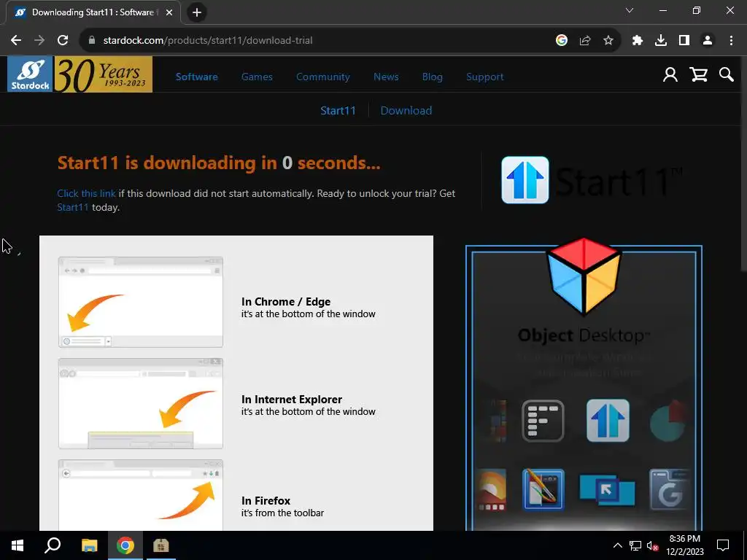Viewport: 747px width, 560px height.
Task: Bookmark this page with the star icon
Action: tap(608, 41)
